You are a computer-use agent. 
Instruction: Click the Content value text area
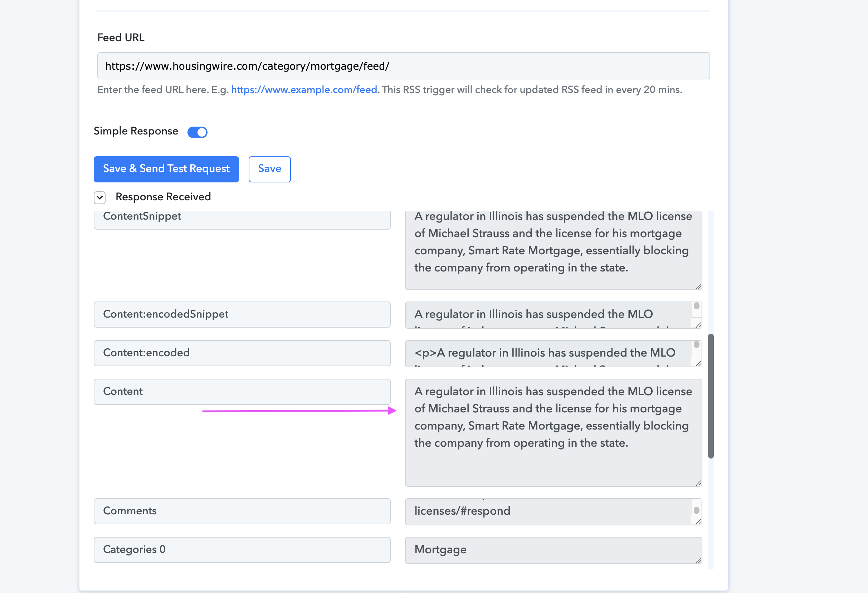point(554,432)
